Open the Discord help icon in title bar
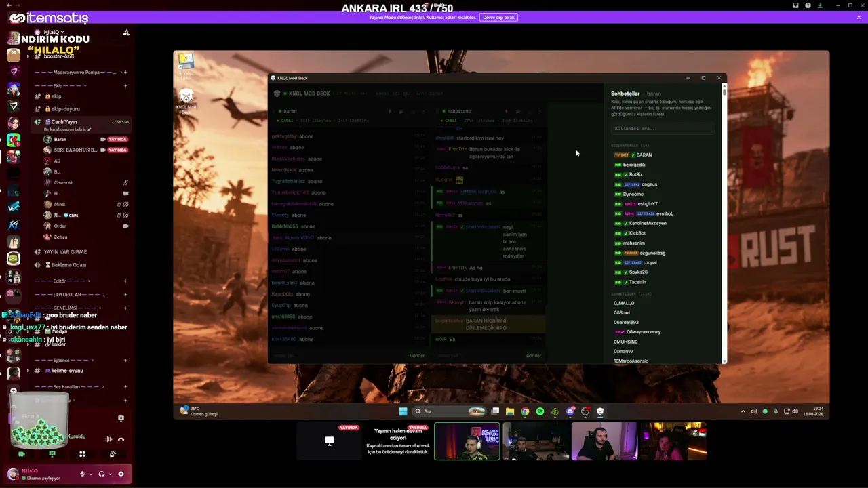 coord(808,5)
